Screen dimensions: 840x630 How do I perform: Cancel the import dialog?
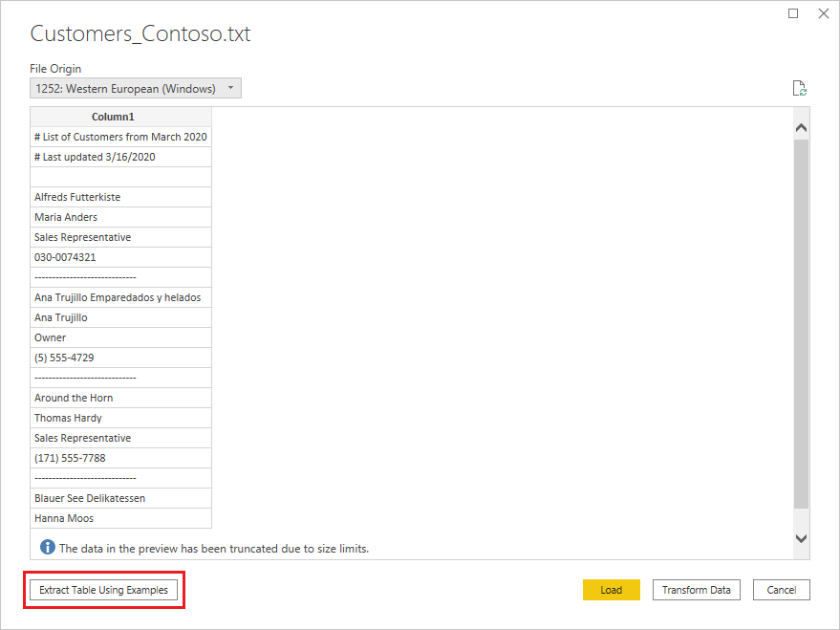tap(782, 590)
